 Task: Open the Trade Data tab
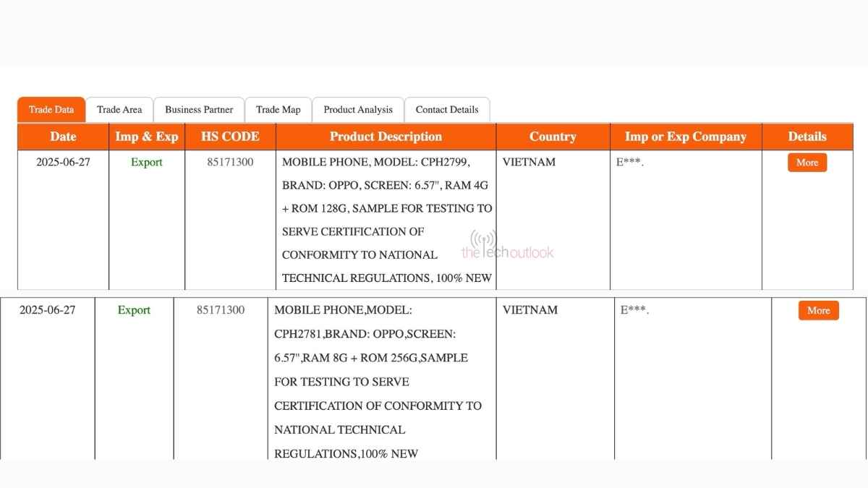pos(51,110)
